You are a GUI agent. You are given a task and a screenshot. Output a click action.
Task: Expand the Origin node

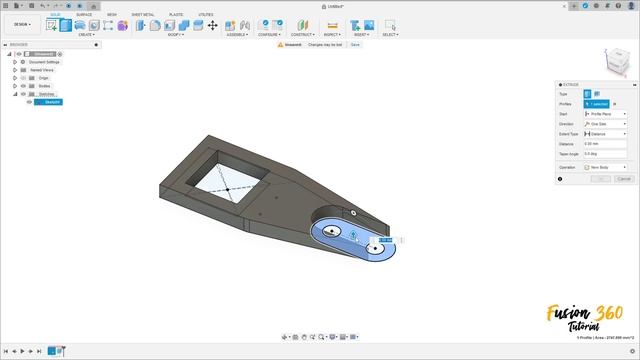(15, 78)
